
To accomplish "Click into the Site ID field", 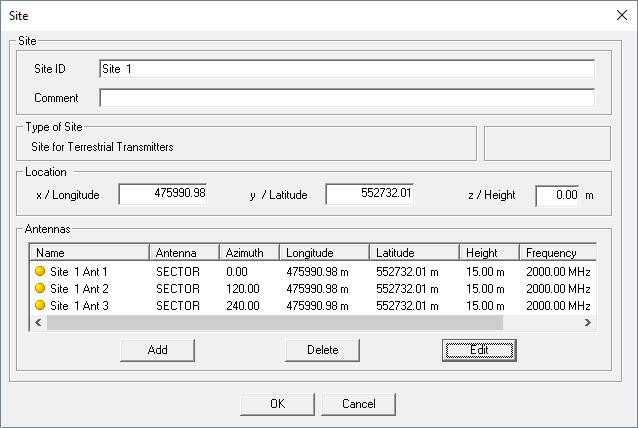I will tap(346, 68).
